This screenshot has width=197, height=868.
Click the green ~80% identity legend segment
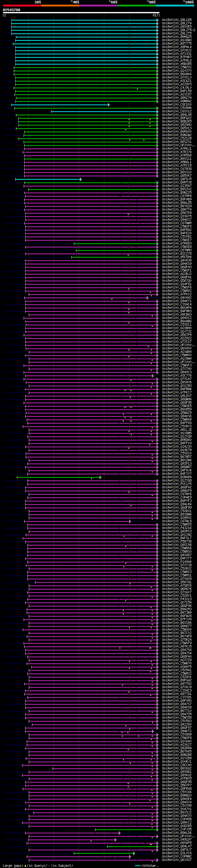137,6
